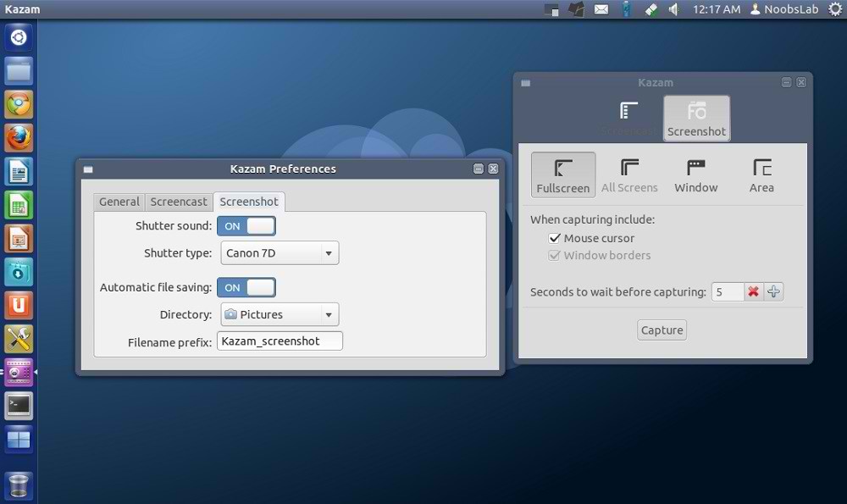The image size is (847, 504).
Task: Launch Firefox from the launcher
Action: click(x=19, y=138)
